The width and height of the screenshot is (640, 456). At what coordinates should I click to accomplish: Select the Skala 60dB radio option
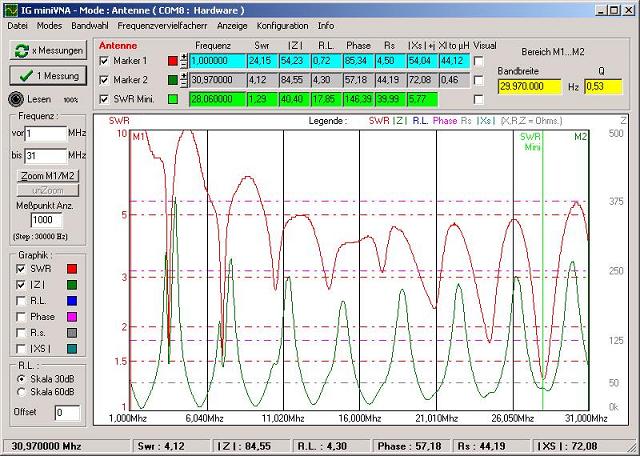(22, 391)
